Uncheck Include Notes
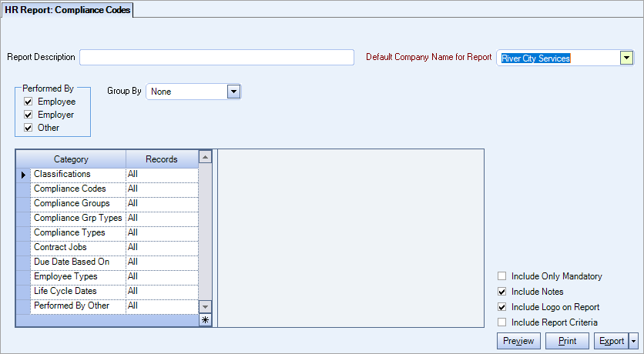The height and width of the screenshot is (354, 644). pos(502,292)
